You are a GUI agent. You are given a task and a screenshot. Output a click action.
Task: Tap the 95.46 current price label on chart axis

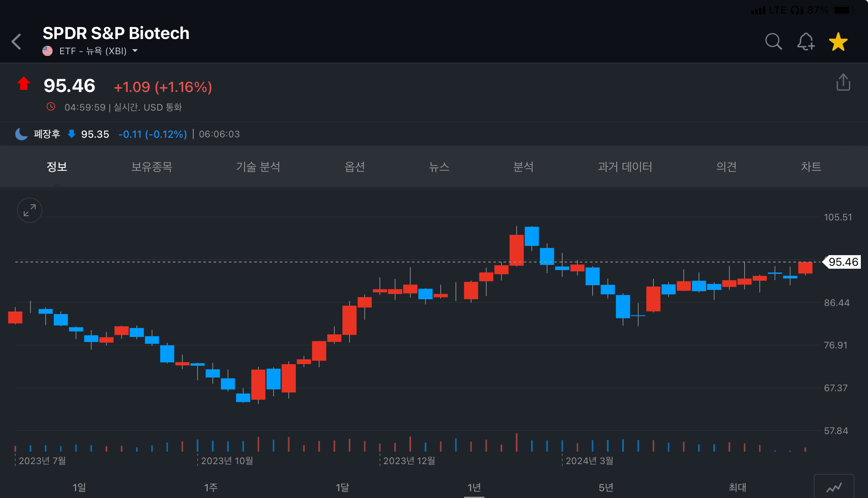tap(843, 262)
